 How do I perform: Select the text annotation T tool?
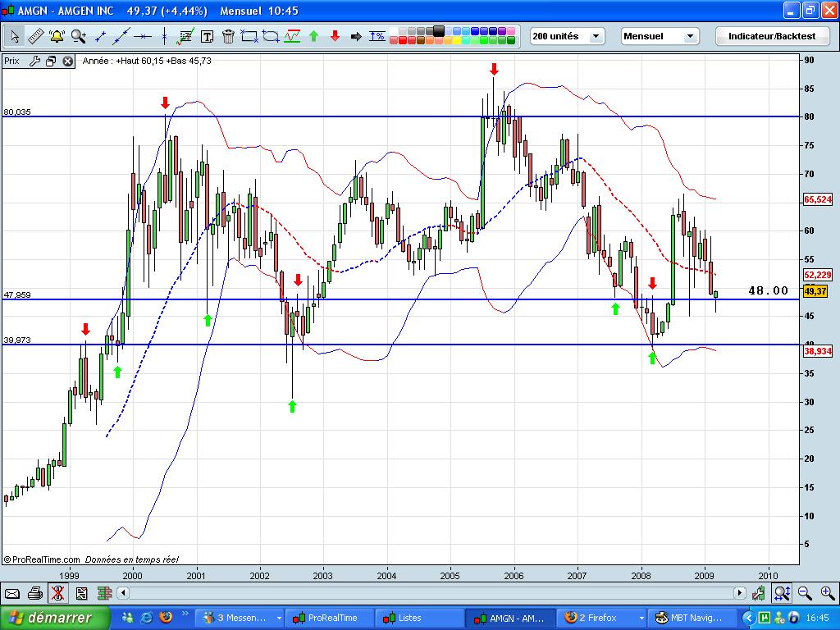207,36
